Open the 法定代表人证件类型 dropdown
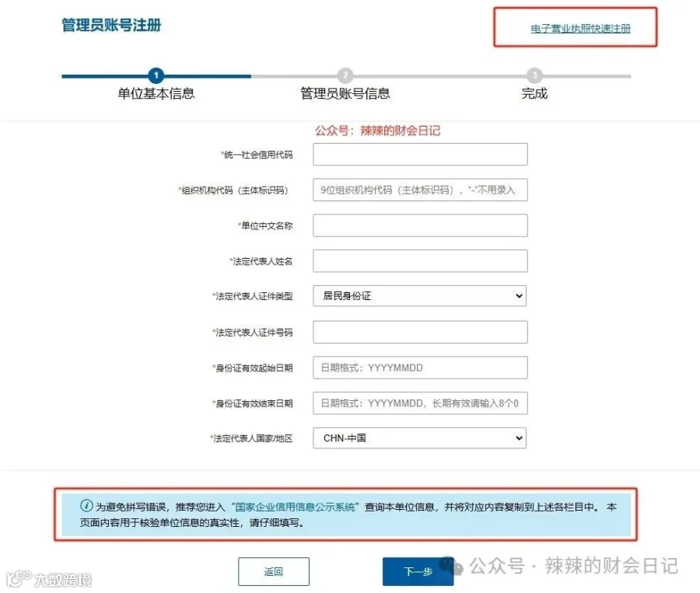 420,296
